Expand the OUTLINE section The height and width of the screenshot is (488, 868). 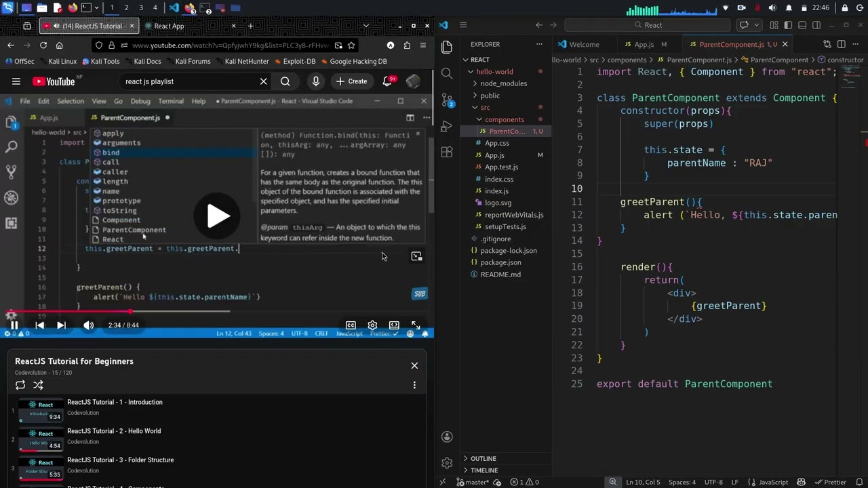[484, 459]
